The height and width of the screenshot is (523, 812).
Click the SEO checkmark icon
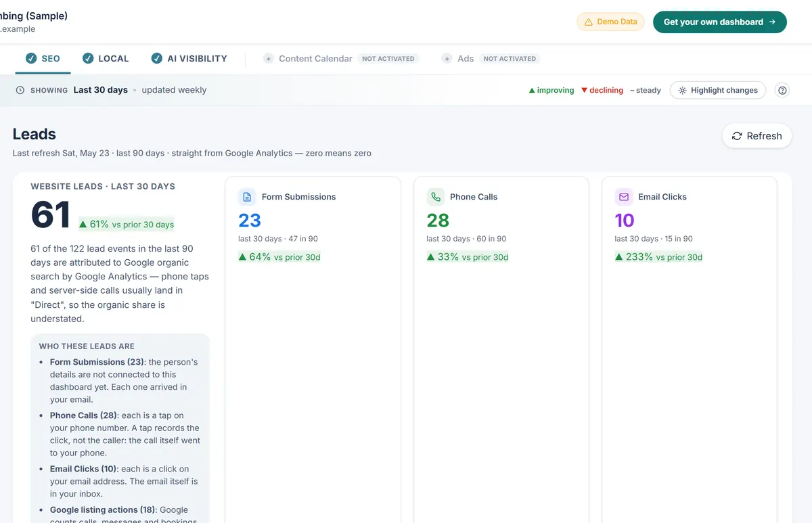(x=31, y=59)
